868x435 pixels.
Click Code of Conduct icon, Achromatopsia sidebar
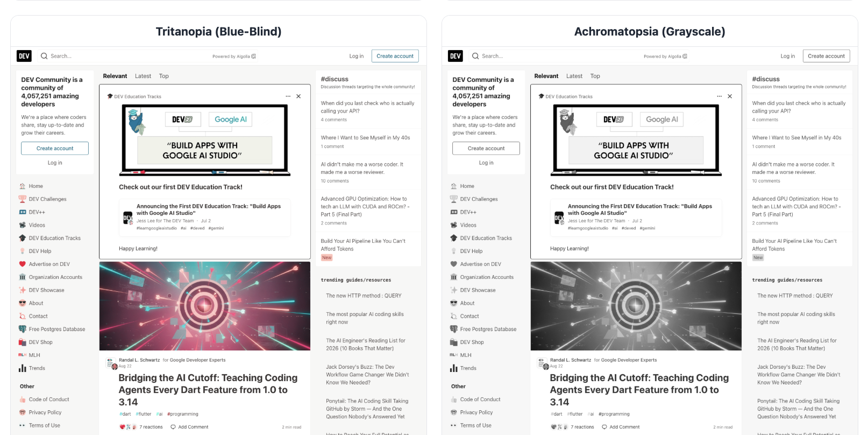click(x=454, y=399)
